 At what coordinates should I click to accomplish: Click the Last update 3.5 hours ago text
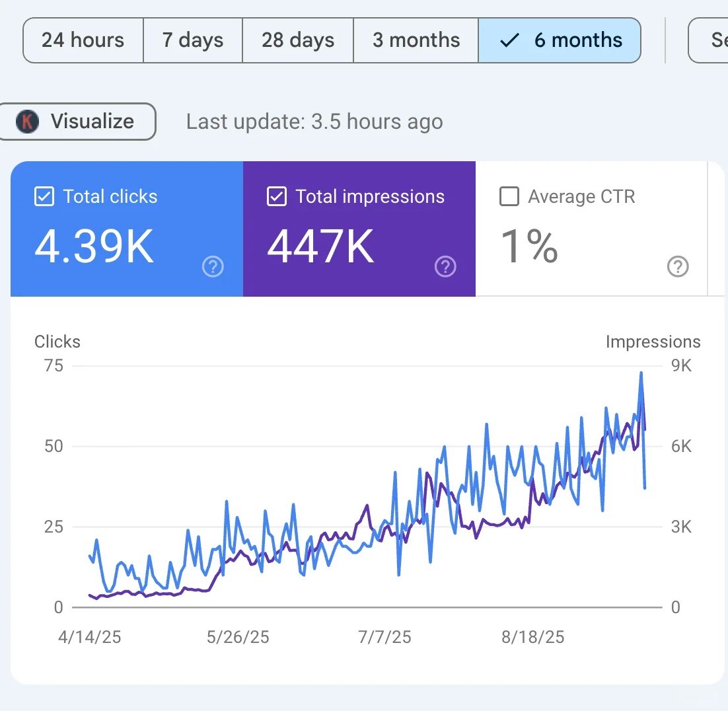click(315, 122)
